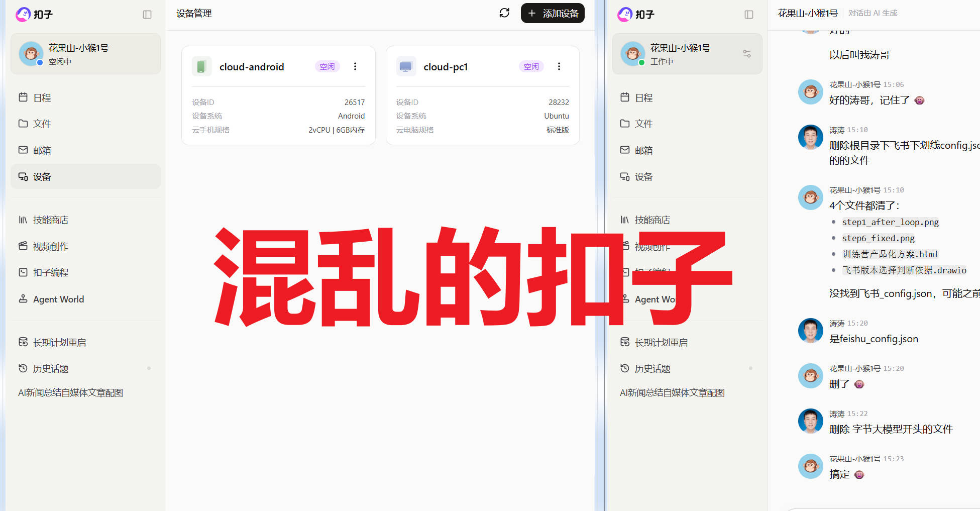The image size is (980, 511).
Task: Open AI新闻总结自媒体文章配图 topic in right window
Action: click(673, 393)
